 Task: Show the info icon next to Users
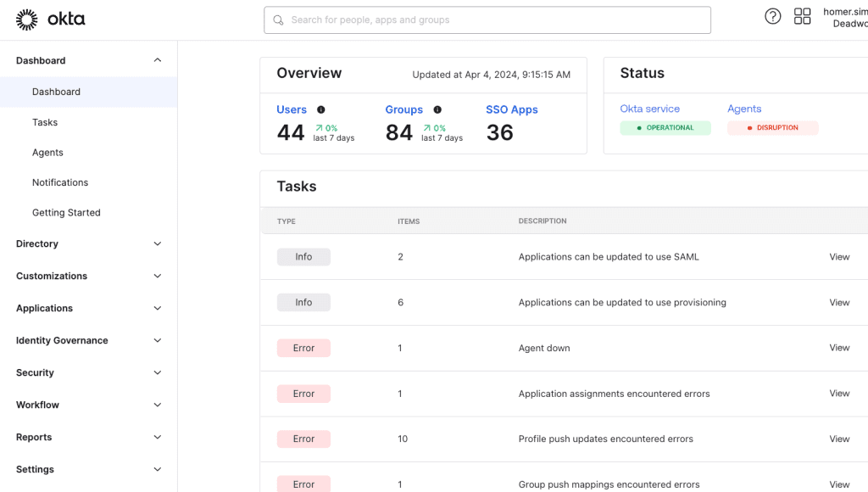[321, 109]
